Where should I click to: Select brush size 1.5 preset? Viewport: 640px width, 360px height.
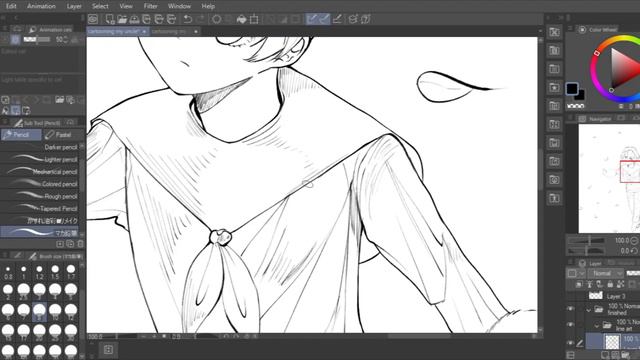(x=55, y=272)
